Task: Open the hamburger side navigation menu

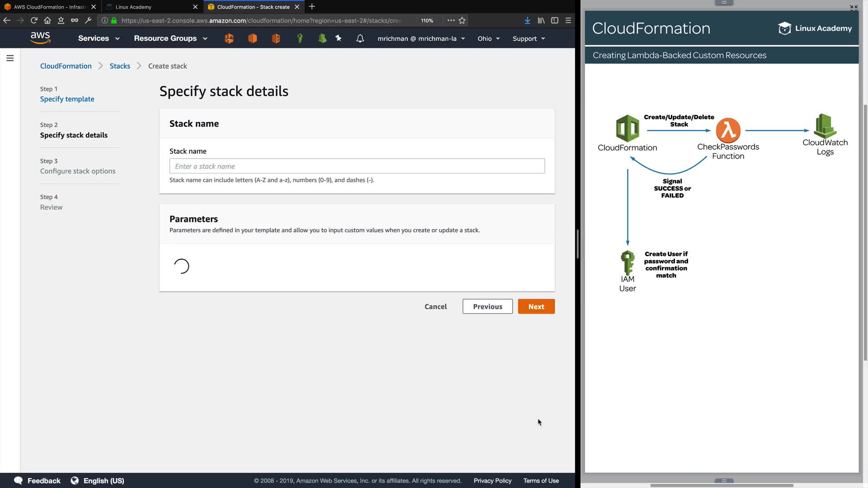Action: pos(10,58)
